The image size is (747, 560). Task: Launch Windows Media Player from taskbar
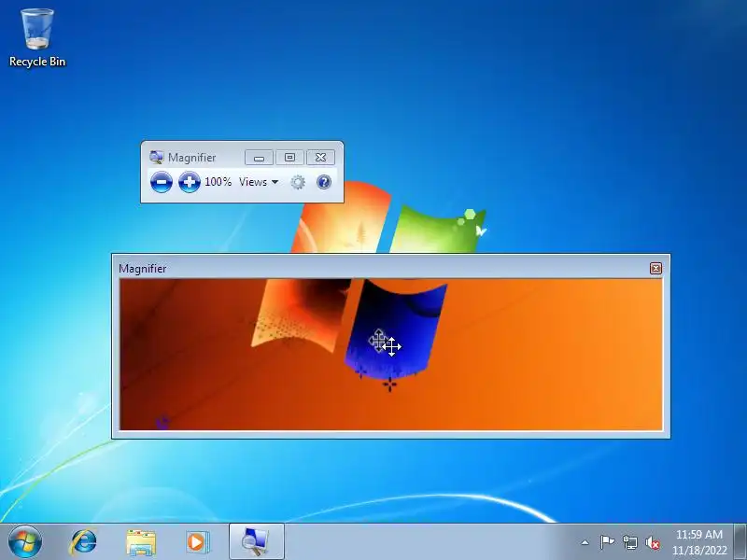click(x=197, y=542)
